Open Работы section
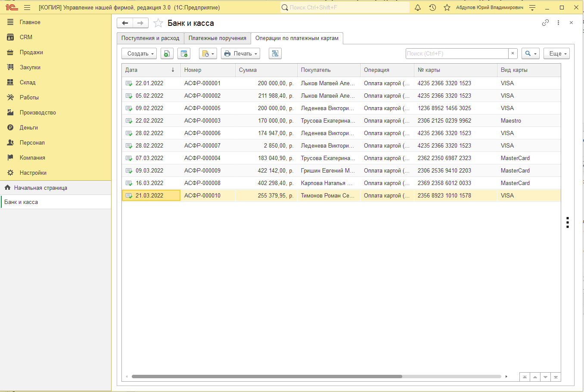Viewport: 584px width, 392px height. point(56,97)
